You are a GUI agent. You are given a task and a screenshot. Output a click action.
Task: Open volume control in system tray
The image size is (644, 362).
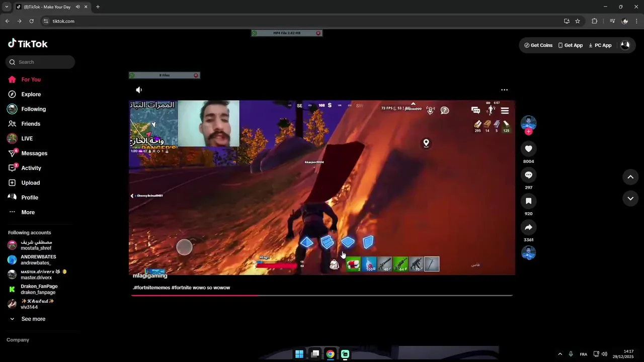tap(604, 354)
